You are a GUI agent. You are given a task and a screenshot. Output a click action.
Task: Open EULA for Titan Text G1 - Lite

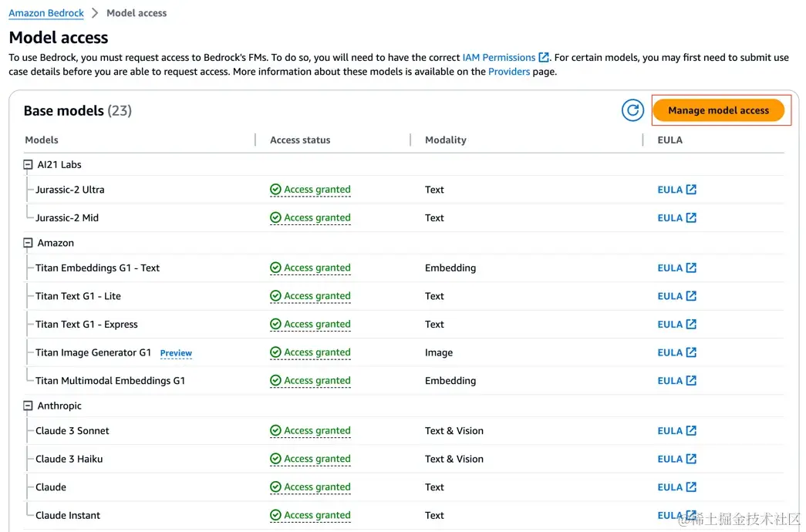[677, 296]
